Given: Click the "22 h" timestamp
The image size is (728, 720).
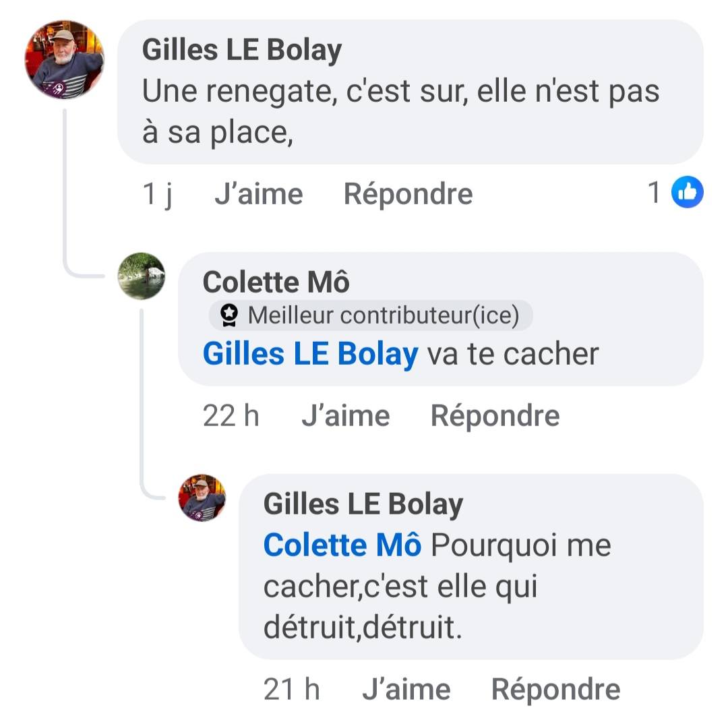Looking at the screenshot, I should [x=231, y=416].
